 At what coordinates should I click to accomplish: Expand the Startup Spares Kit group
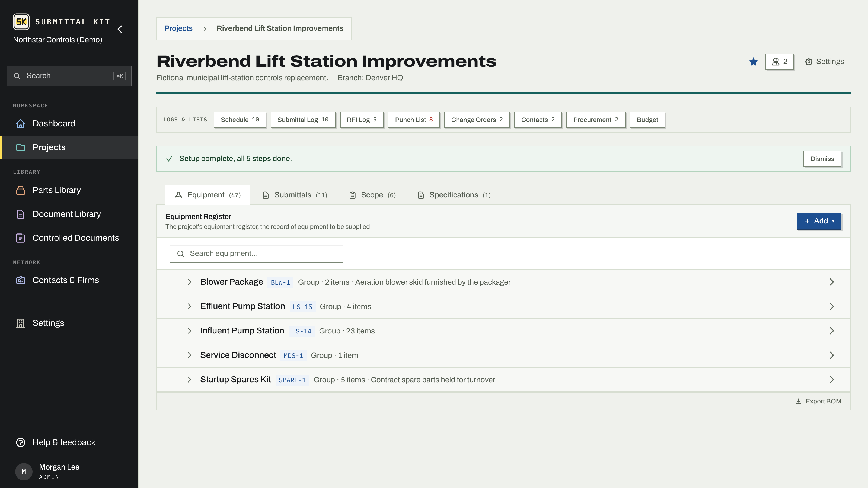coord(189,380)
